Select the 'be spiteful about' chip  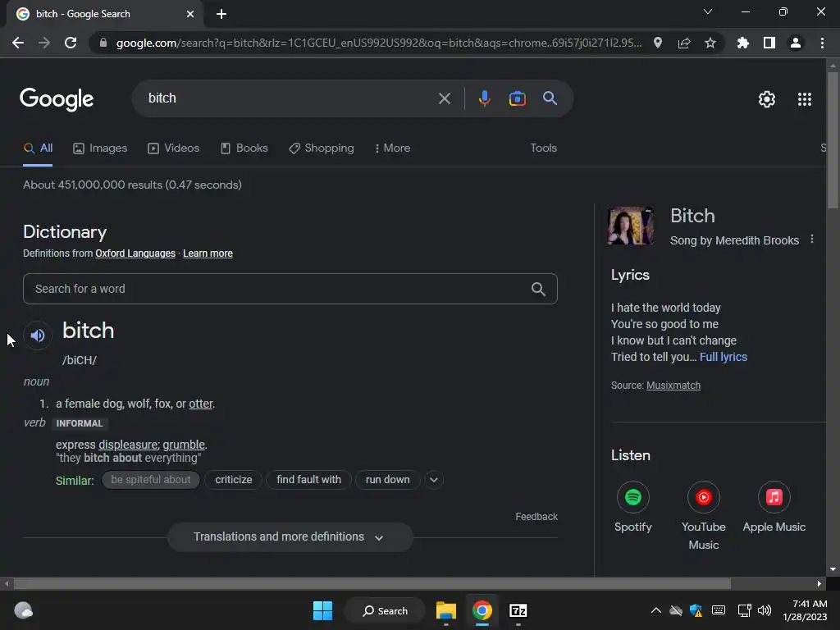151,480
